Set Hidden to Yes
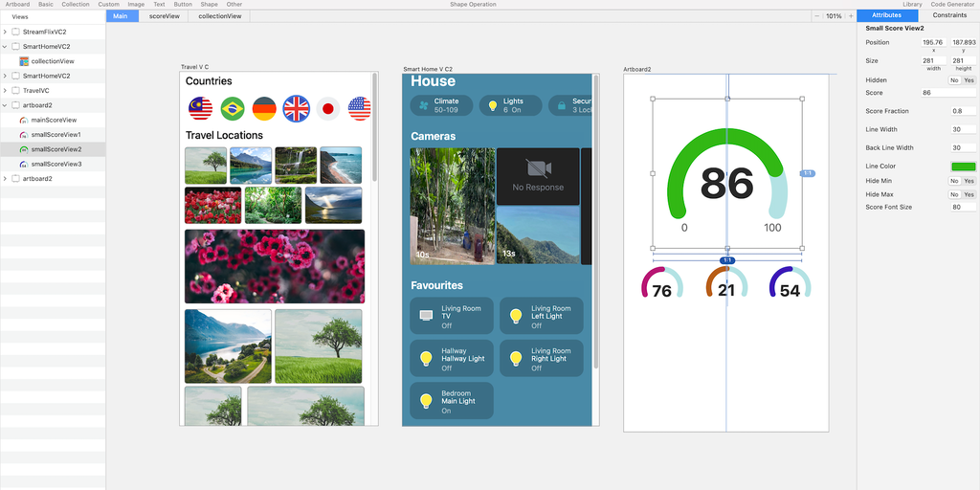Image resolution: width=980 pixels, height=490 pixels. click(x=969, y=80)
